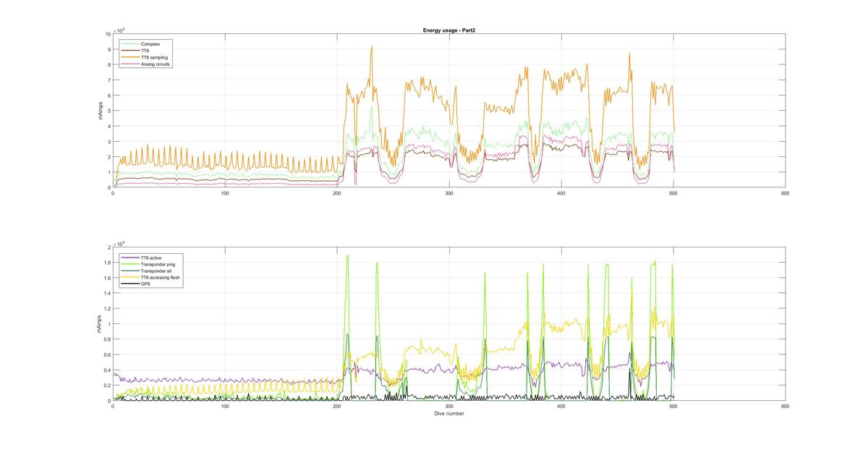This screenshot has width=868, height=450.
Task: Click the '0.8' y-axis tick in bottom plot
Action: (107, 339)
